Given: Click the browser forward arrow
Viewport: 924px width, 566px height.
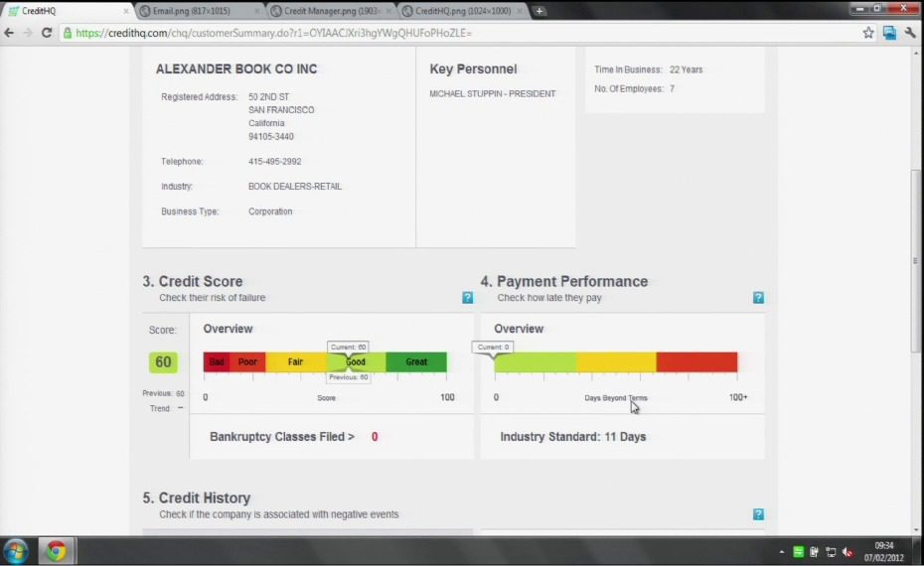Looking at the screenshot, I should pyautogui.click(x=28, y=33).
